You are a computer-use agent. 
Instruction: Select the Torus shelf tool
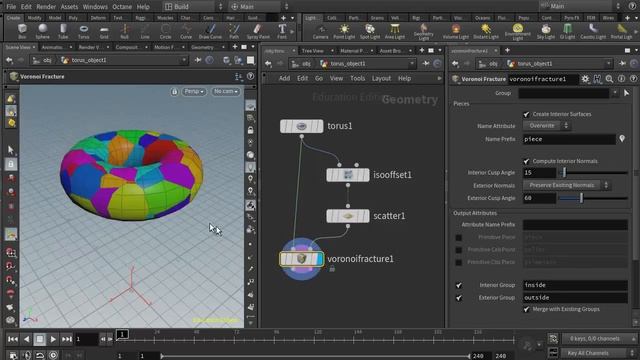click(x=83, y=31)
